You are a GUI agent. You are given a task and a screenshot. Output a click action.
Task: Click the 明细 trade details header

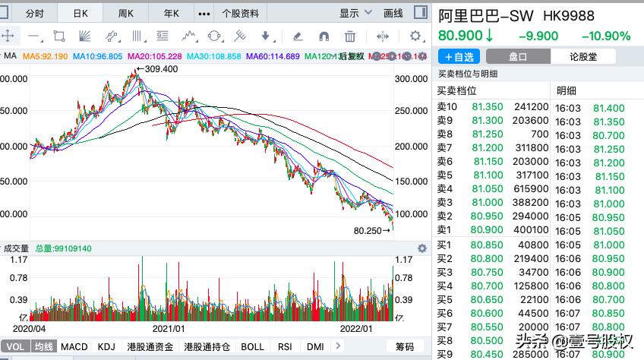567,90
